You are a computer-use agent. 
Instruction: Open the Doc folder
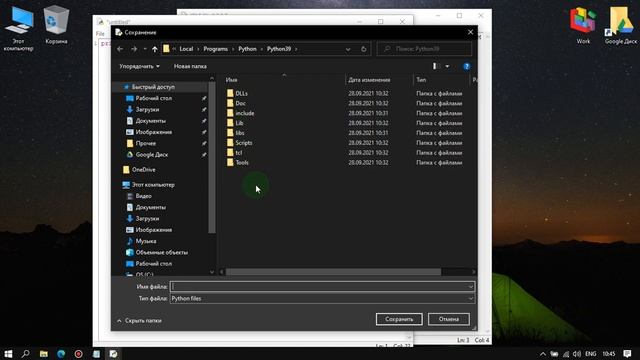tap(240, 103)
